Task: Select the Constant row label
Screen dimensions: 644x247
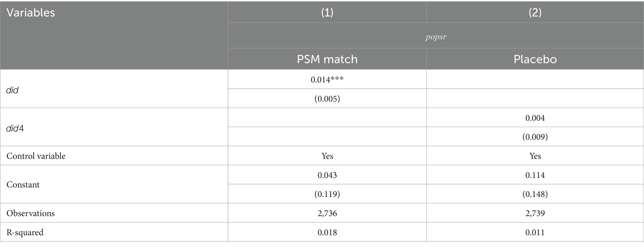Action: click(23, 185)
